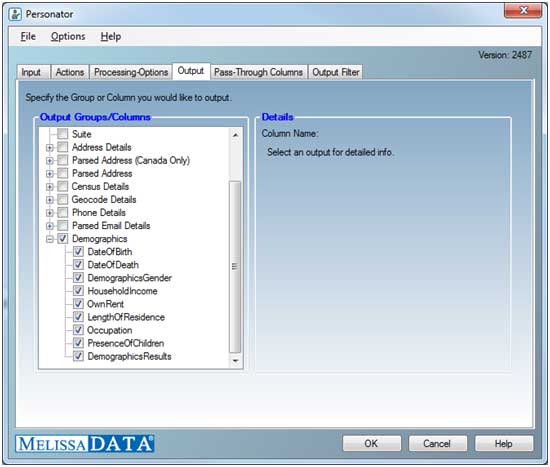Click the Personator app icon in title bar

[x=15, y=14]
